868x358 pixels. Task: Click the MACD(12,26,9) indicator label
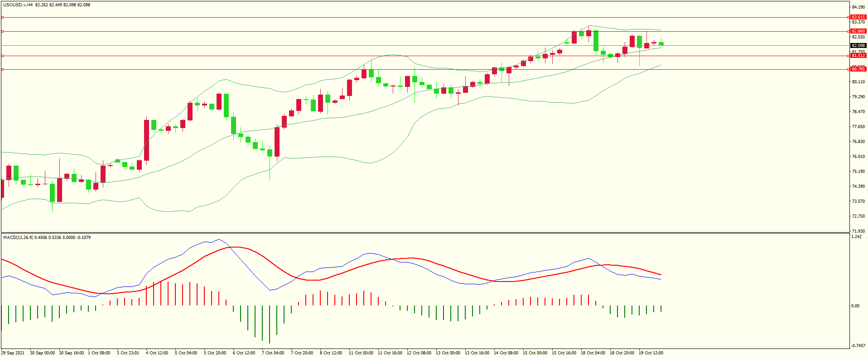[18, 237]
